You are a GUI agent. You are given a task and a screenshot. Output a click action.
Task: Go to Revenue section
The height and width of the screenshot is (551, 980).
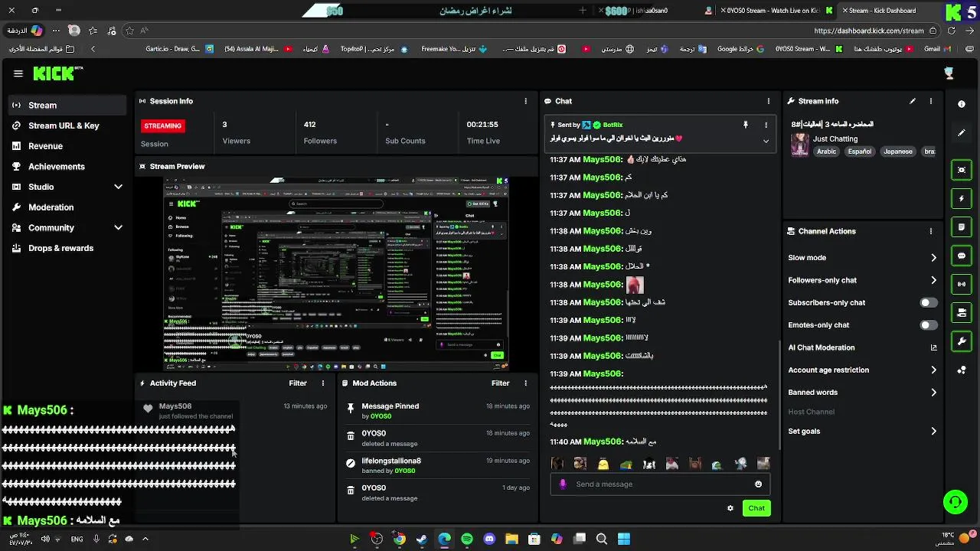pos(67,146)
